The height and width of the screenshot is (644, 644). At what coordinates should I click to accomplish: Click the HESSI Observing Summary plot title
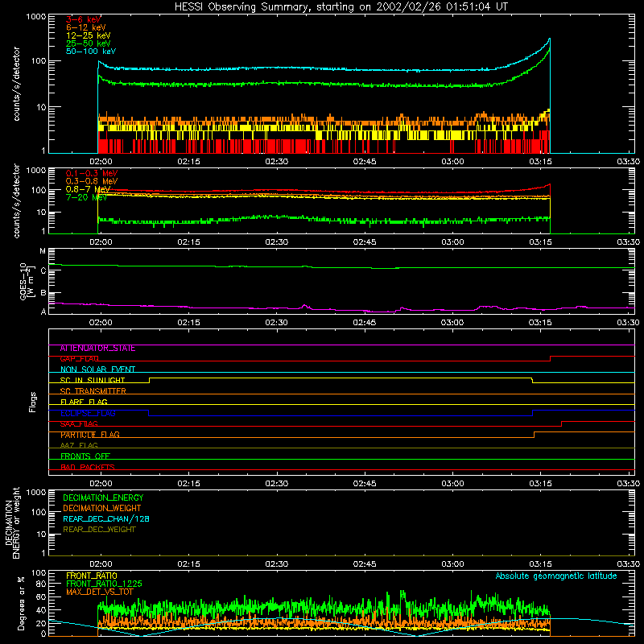tap(341, 7)
